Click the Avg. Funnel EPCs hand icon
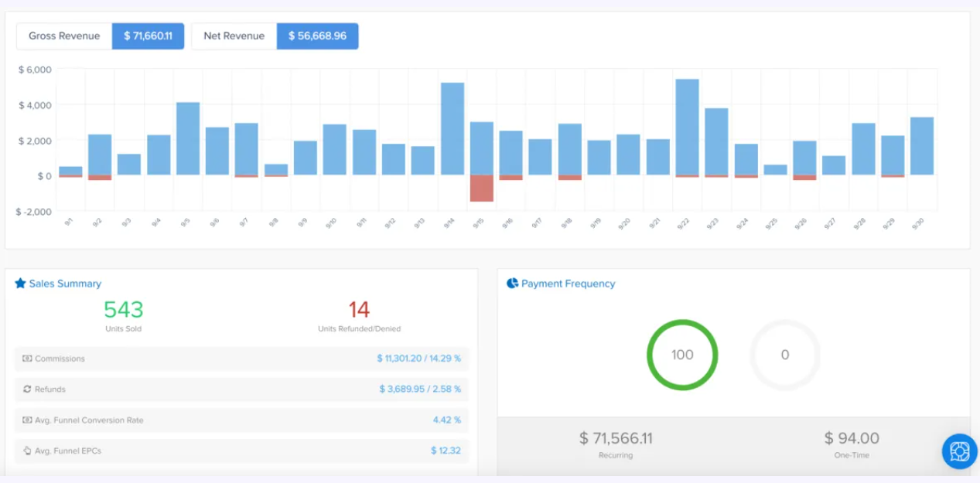Viewport: 980px width, 483px height. pyautogui.click(x=27, y=451)
